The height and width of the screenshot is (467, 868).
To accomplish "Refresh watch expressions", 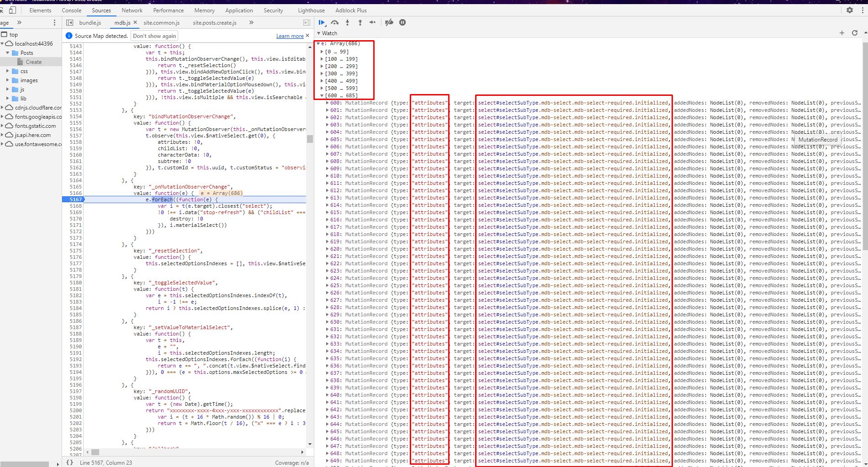I will pos(855,33).
